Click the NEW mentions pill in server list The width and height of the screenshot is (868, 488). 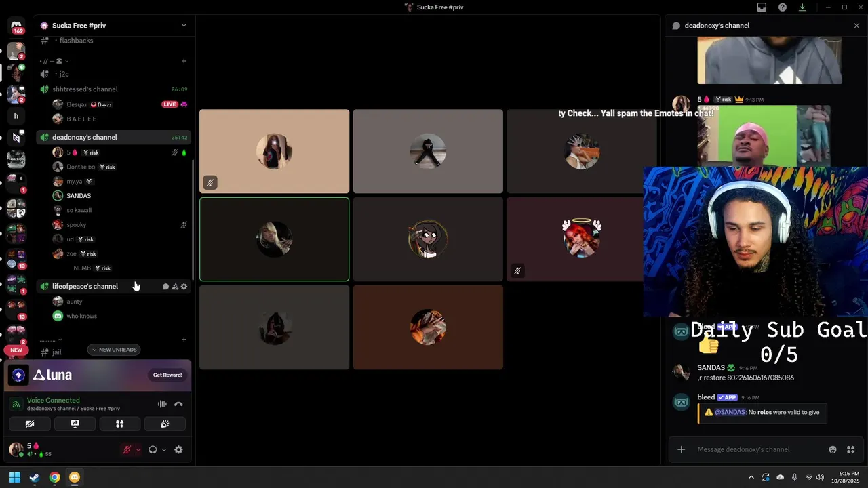(16, 350)
